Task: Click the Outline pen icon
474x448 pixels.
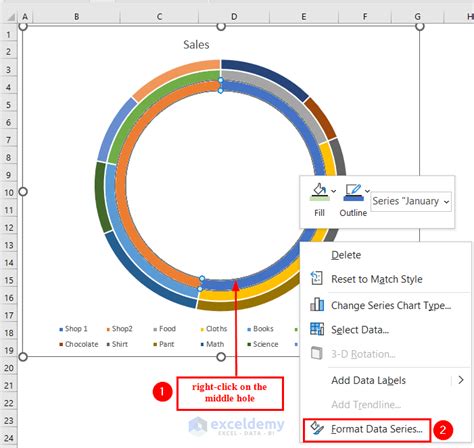Action: [x=353, y=192]
